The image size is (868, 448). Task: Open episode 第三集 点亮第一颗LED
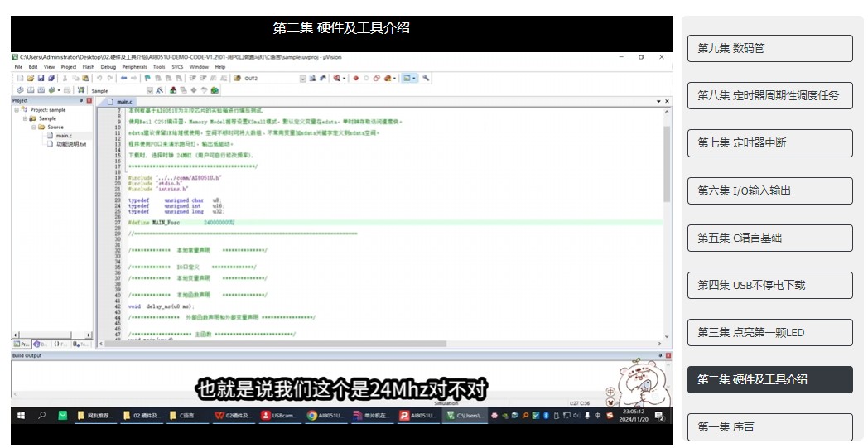(x=769, y=332)
